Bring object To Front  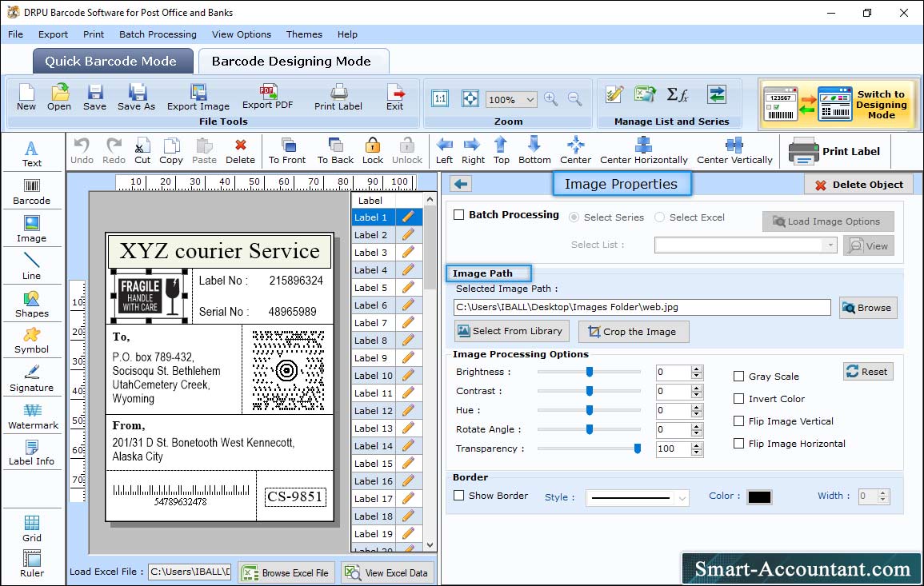(287, 151)
